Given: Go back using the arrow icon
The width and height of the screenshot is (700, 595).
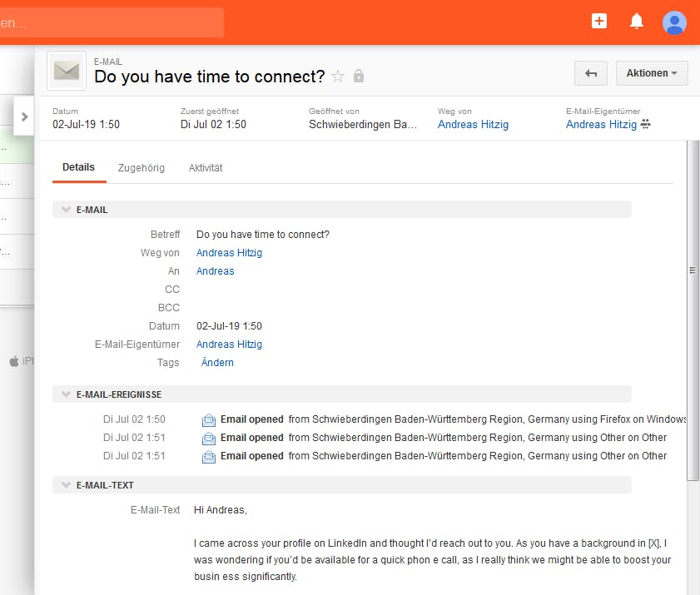Looking at the screenshot, I should pos(590,73).
